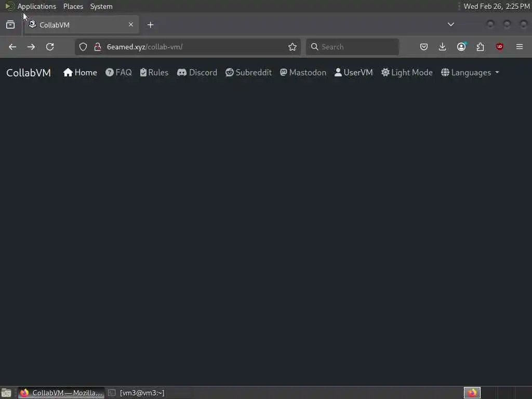Expand the Languages dropdown

(x=470, y=73)
